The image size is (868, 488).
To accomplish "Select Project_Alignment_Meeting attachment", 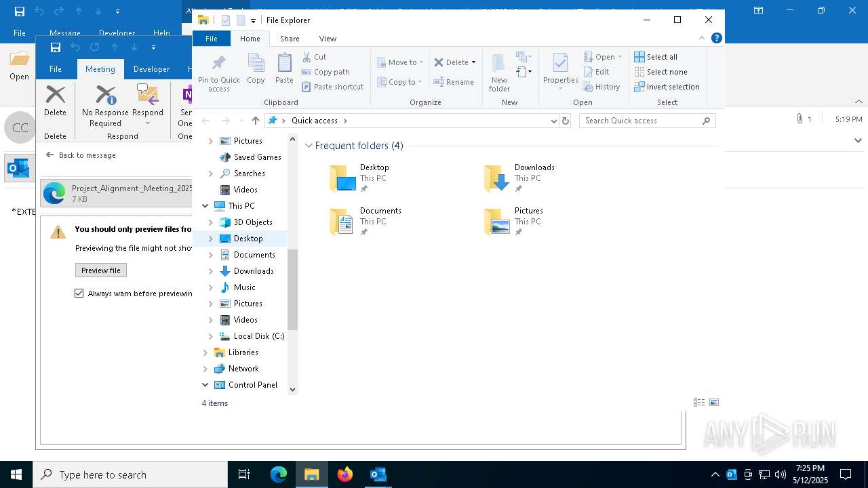I will (117, 193).
